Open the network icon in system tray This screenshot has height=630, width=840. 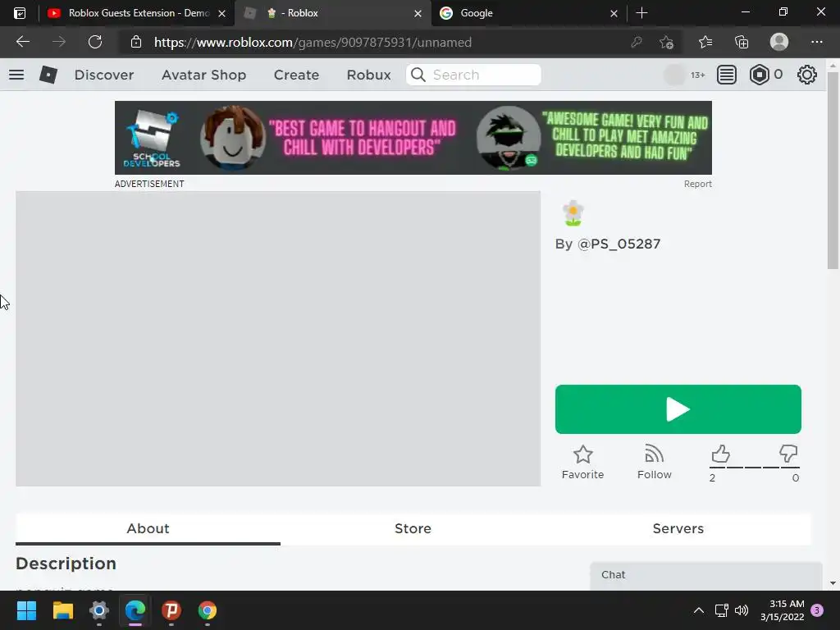tap(721, 610)
